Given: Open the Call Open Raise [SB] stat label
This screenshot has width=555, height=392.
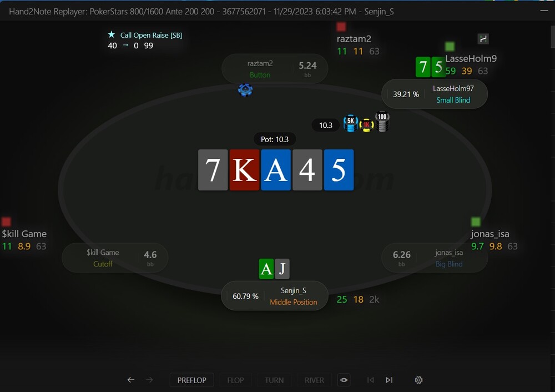Looking at the screenshot, I should click(x=151, y=35).
